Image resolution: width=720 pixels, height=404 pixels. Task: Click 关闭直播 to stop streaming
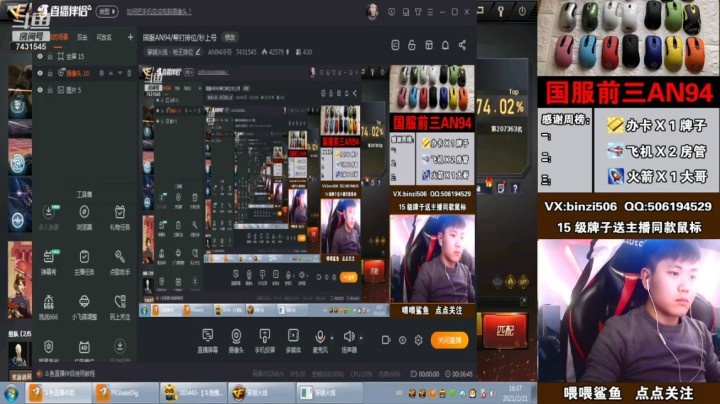450,340
